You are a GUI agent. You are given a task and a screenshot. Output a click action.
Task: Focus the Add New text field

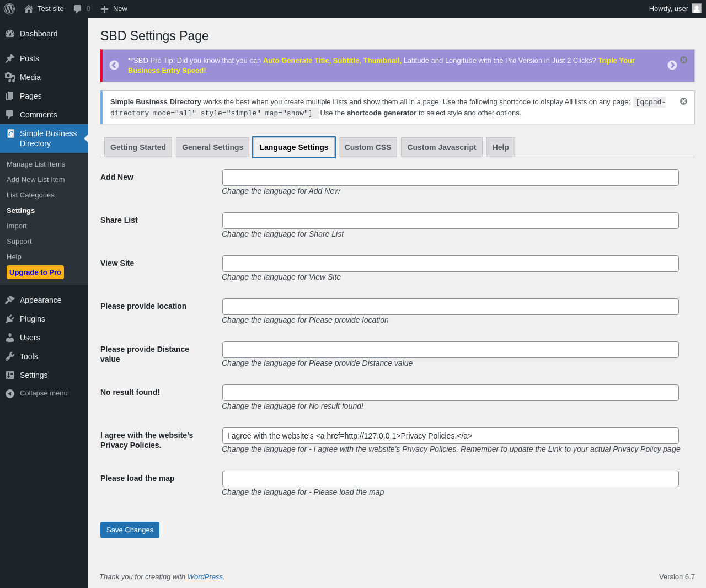(x=451, y=178)
